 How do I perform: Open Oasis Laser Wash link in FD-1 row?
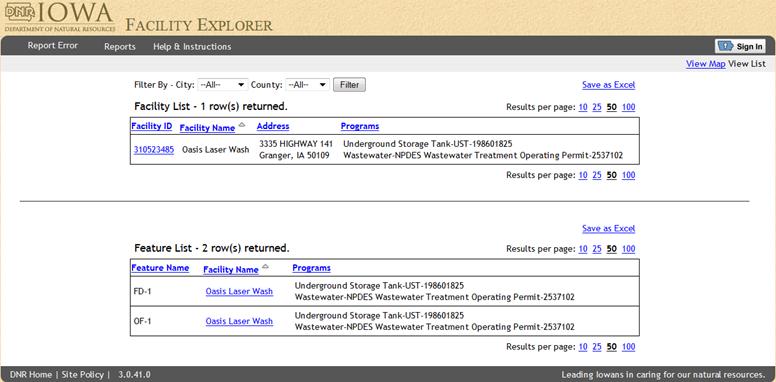[239, 292]
